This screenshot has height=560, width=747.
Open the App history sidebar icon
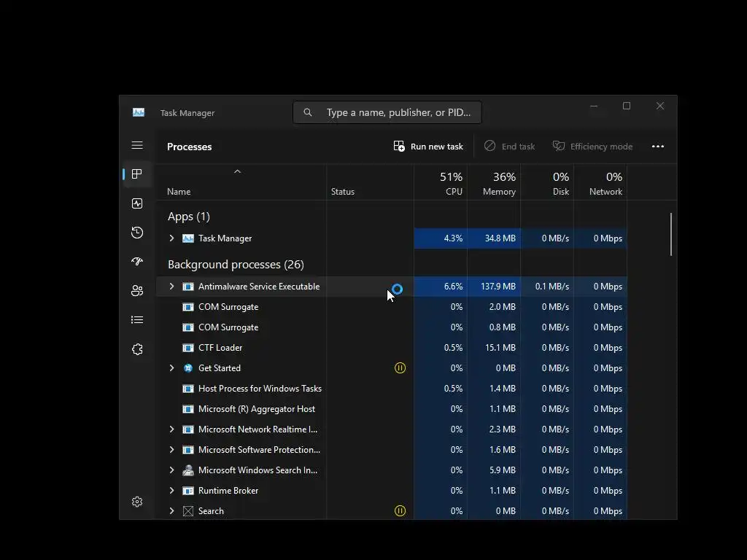tap(137, 233)
